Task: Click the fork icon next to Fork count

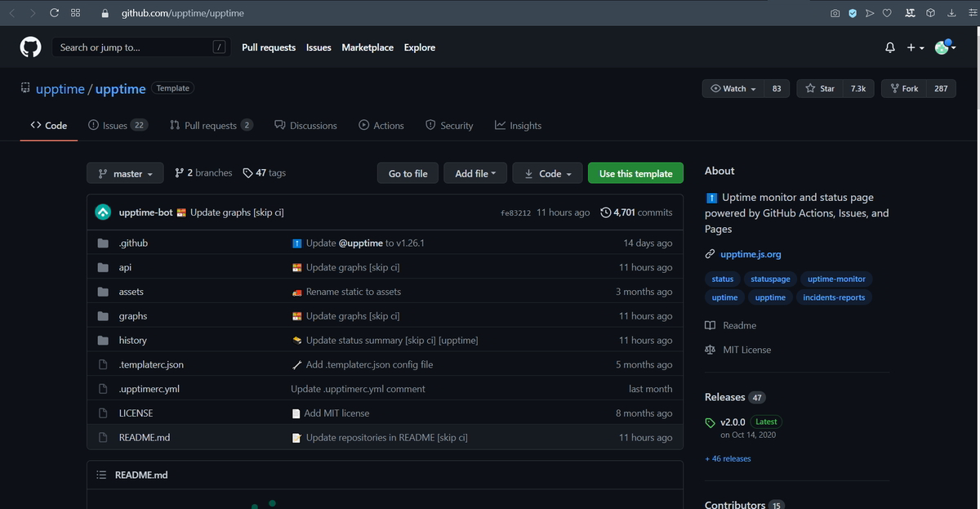Action: [894, 87]
